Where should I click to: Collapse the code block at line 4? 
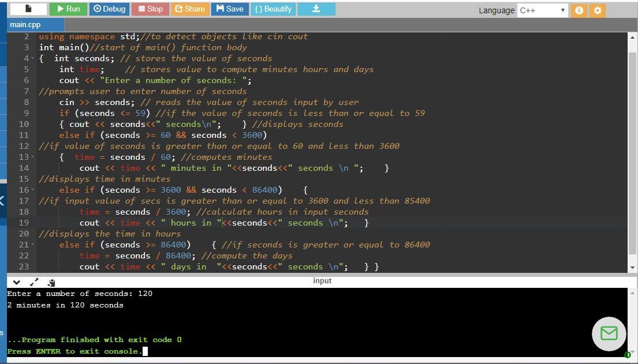click(33, 58)
